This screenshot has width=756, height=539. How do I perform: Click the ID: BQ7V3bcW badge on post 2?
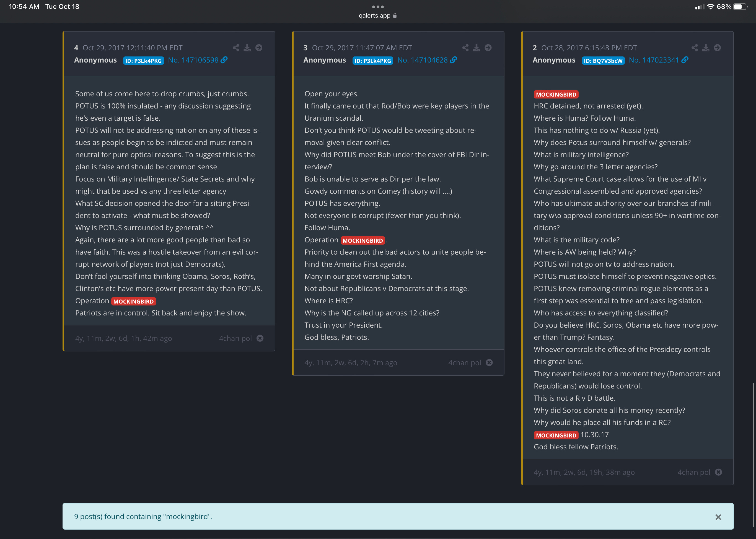(603, 61)
